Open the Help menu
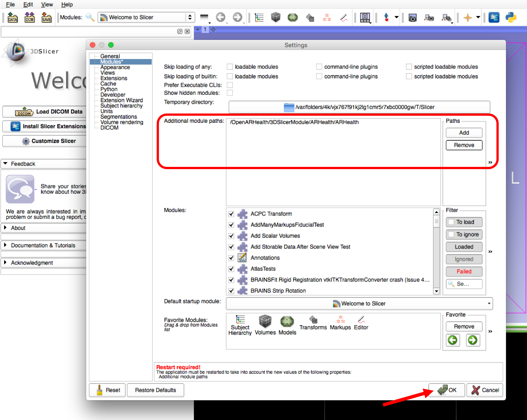Screen dimensions: 527x420 (x=67, y=4)
